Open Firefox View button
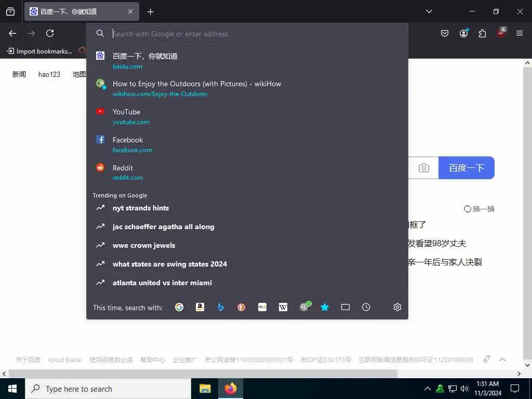Screen dimensions: 532x399 [x=10, y=11]
